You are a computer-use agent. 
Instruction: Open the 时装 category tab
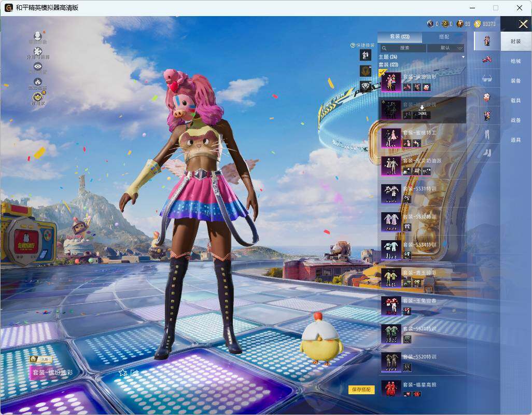point(516,41)
